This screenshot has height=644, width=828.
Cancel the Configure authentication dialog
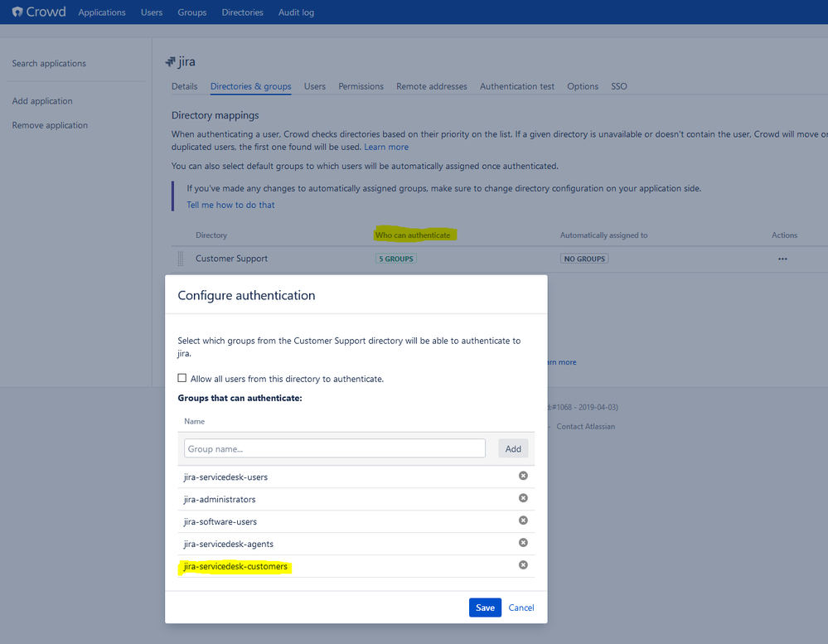pyautogui.click(x=521, y=608)
